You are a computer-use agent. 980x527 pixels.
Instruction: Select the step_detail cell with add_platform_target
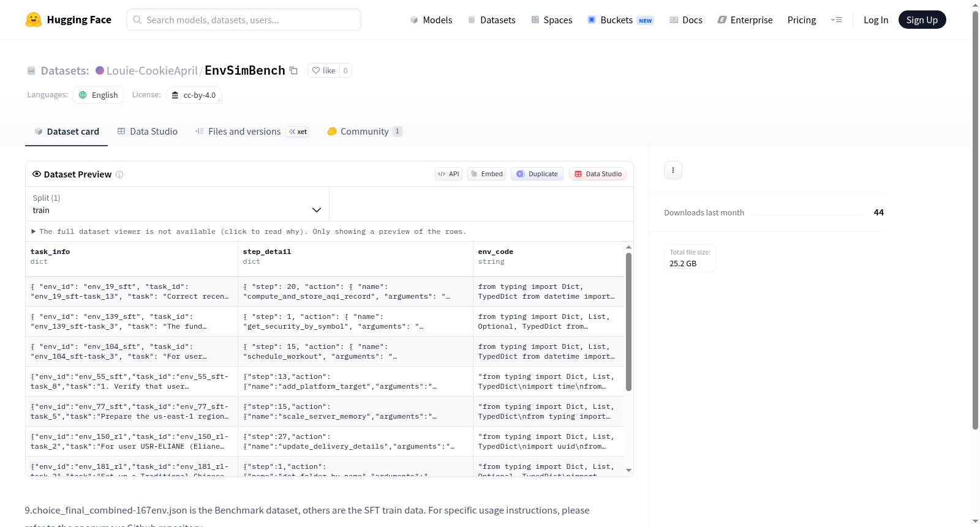tap(355, 381)
